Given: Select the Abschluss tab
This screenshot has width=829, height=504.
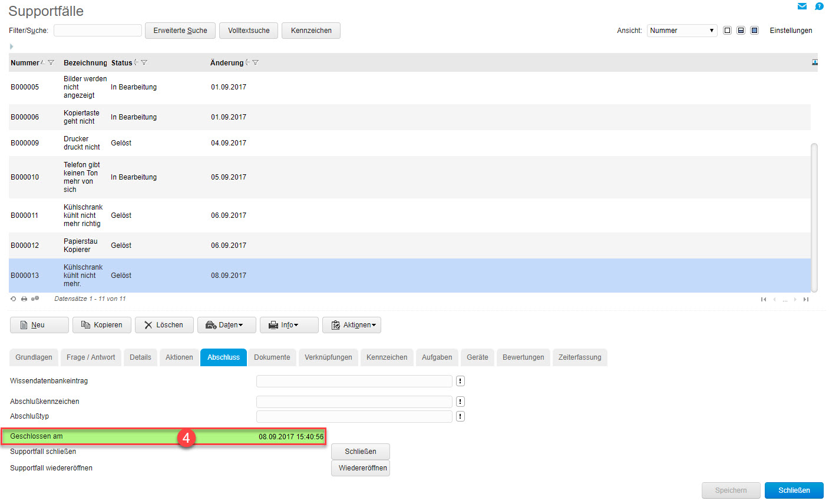Looking at the screenshot, I should [x=223, y=357].
